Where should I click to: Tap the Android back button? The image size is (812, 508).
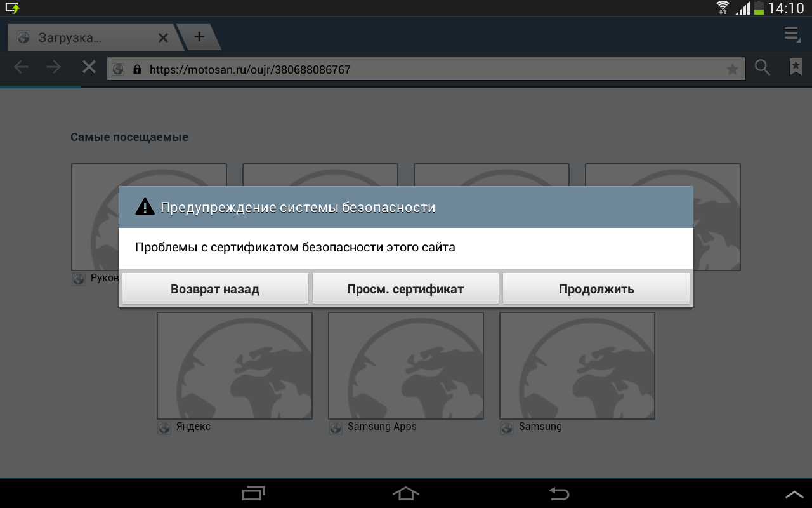tap(559, 493)
